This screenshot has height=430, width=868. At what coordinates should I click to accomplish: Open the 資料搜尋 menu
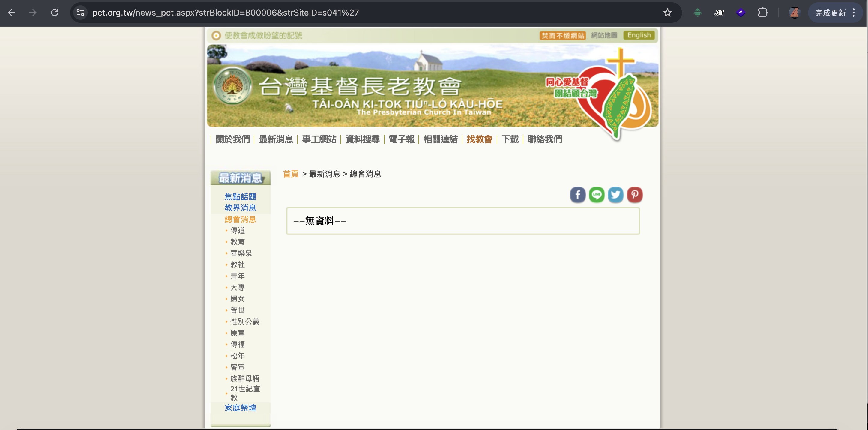click(x=362, y=139)
